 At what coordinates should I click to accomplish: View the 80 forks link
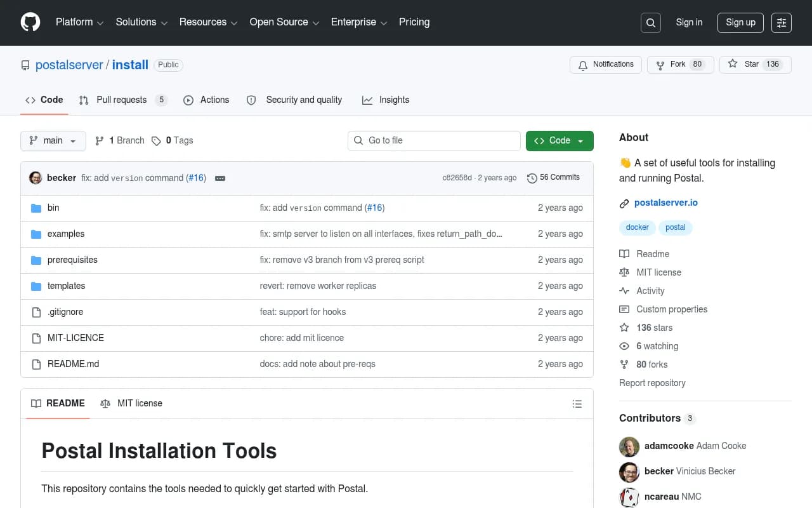[643, 364]
